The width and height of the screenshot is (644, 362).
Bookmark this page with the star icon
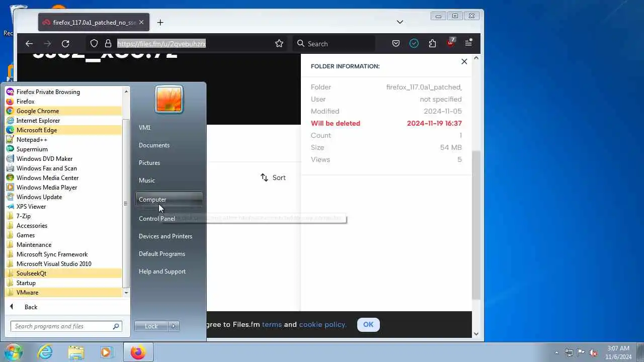pyautogui.click(x=279, y=44)
